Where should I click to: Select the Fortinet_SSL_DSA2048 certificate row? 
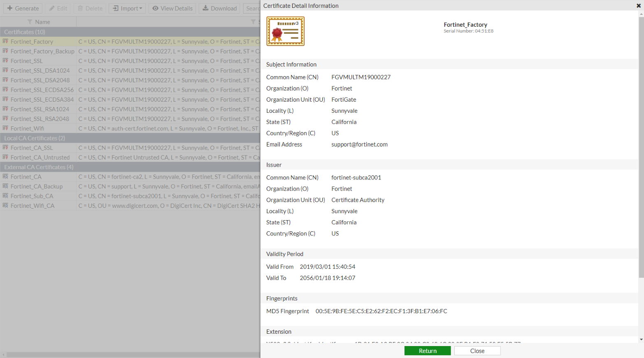(x=130, y=80)
